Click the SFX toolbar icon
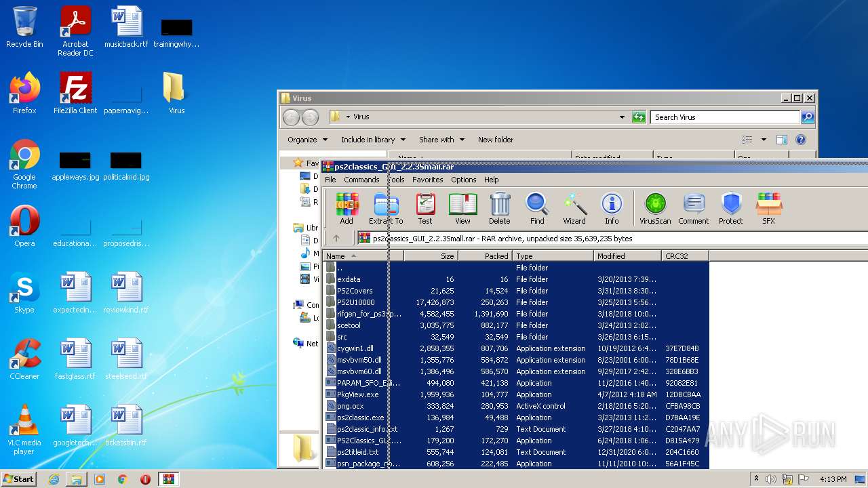The height and width of the screenshot is (488, 868). [x=768, y=208]
